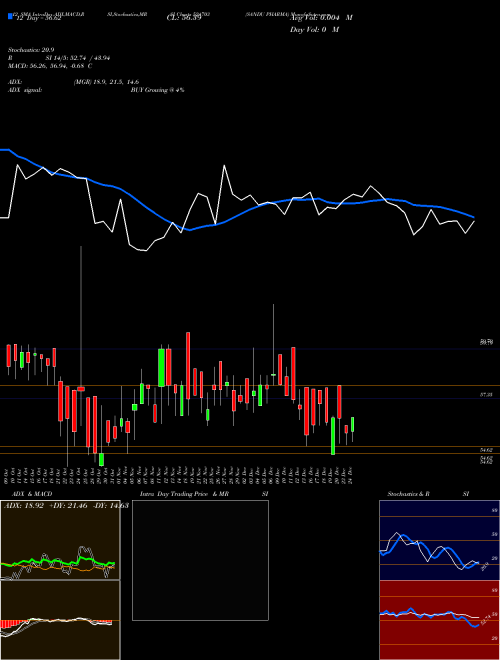Click the last green candlestick on the chart
500x660 pixels.
(x=353, y=424)
